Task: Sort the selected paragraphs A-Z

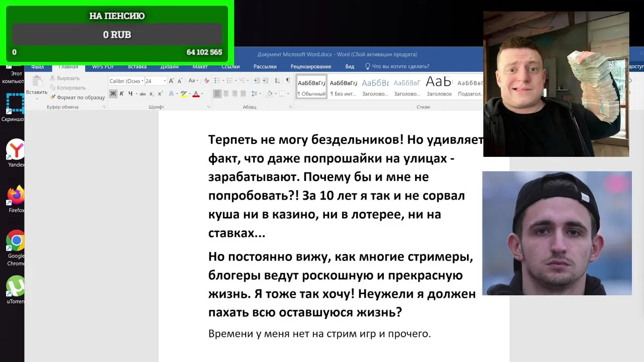Action: (x=277, y=80)
